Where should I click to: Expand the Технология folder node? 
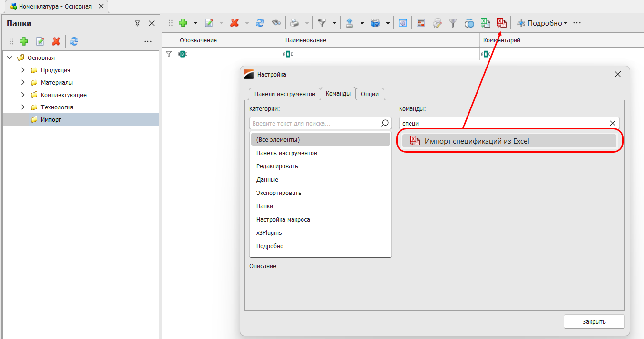[22, 107]
